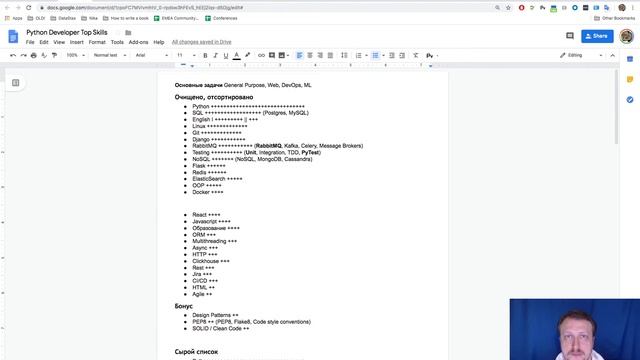
Task: Run spelling and grammar check icon
Action: pos(44,55)
